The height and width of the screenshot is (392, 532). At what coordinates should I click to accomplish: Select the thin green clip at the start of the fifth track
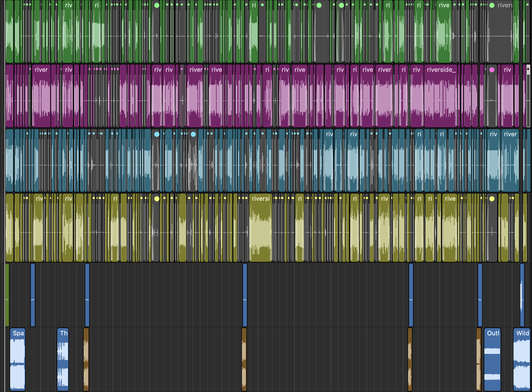tap(7, 295)
